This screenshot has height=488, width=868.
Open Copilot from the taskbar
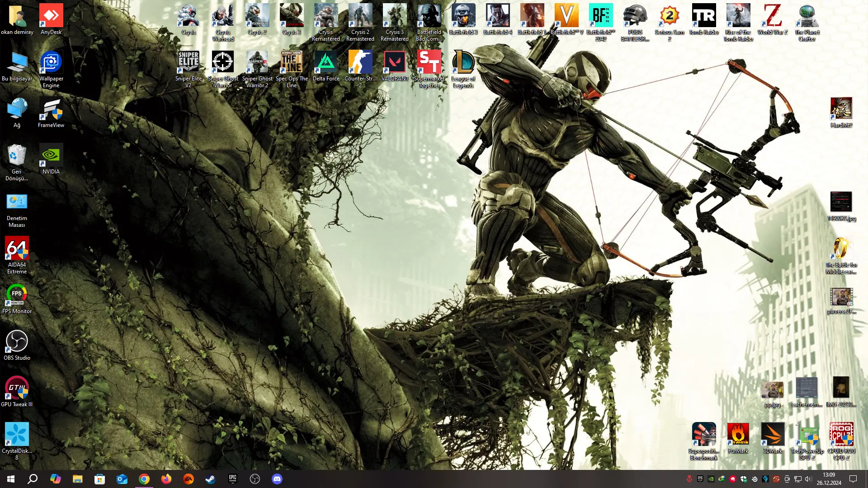click(x=55, y=479)
